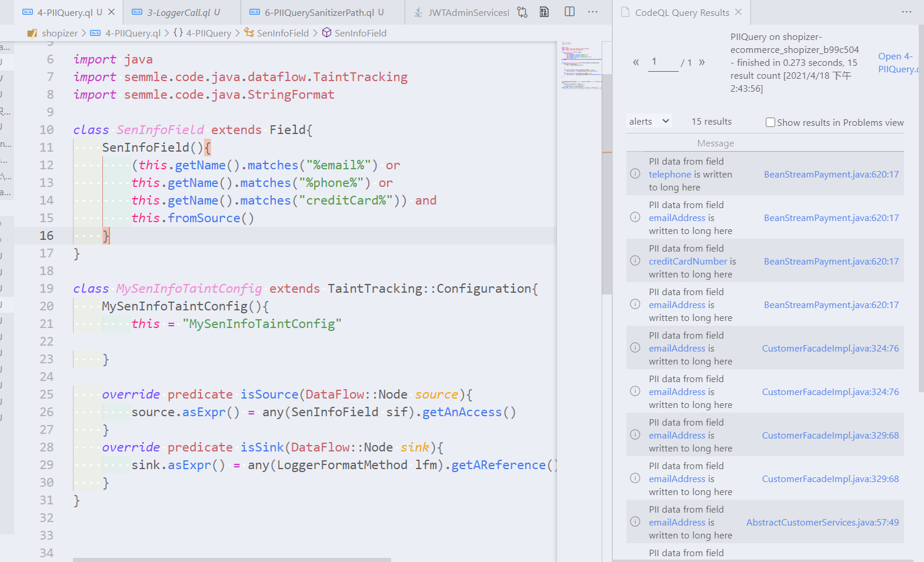Image resolution: width=924 pixels, height=562 pixels.
Task: Click the isSource predicate name on line 25
Action: click(x=269, y=394)
